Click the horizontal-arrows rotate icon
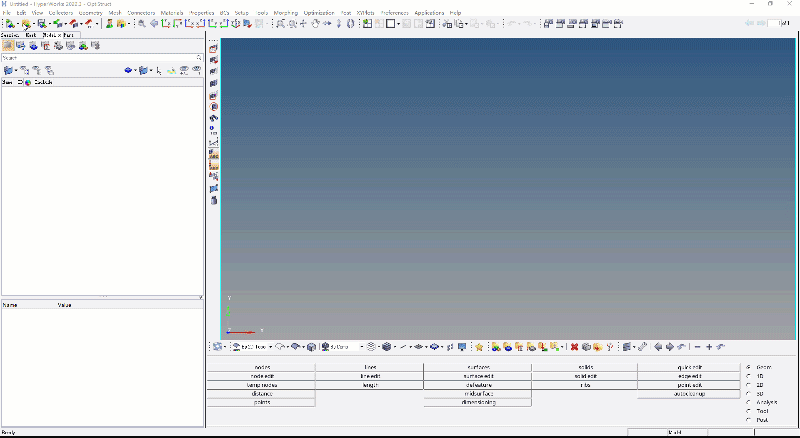 (327, 23)
